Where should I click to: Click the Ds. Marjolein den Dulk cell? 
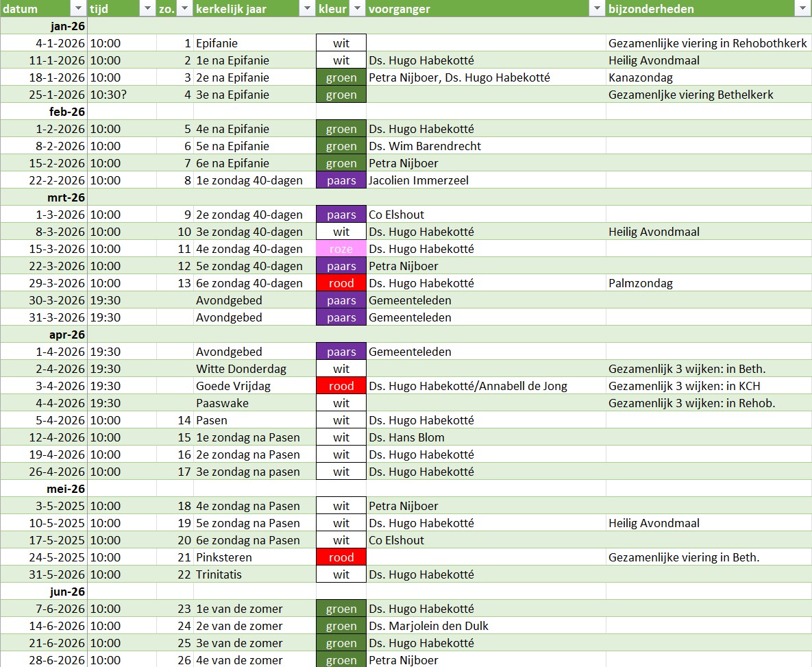(x=485, y=626)
